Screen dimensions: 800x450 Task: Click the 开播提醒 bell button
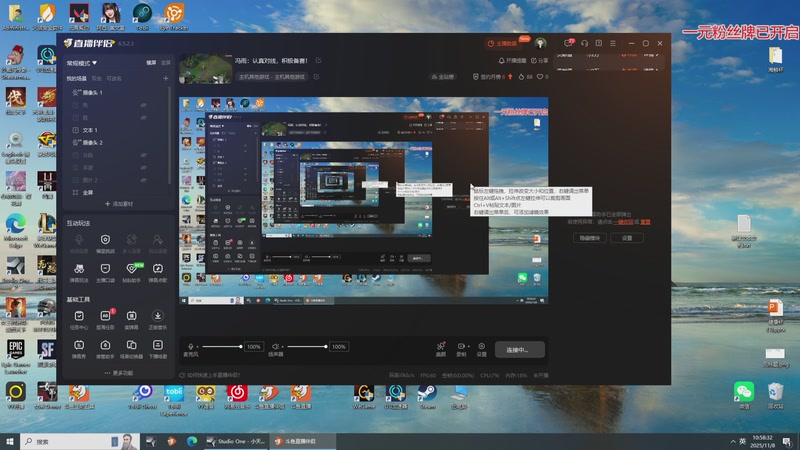(512, 60)
